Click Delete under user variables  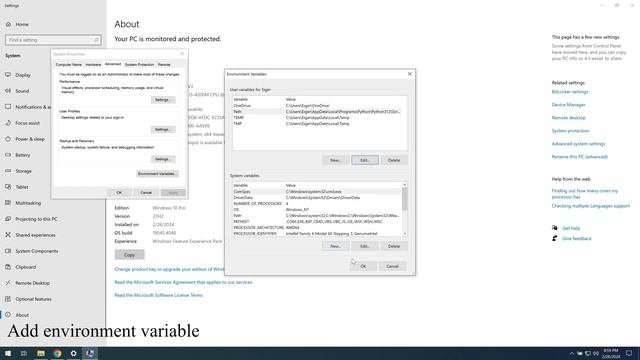[x=394, y=160]
